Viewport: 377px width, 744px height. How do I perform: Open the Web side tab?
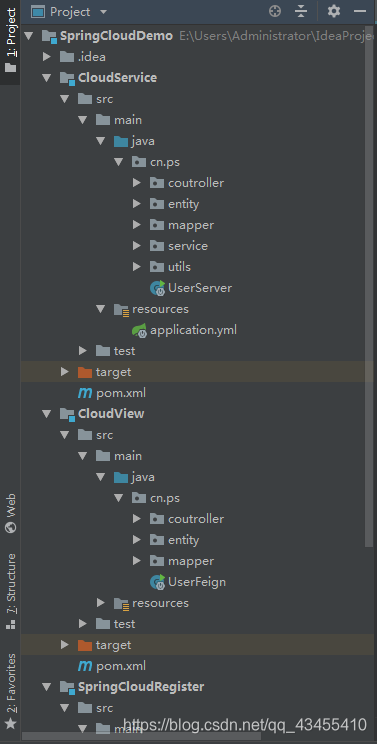(10, 513)
